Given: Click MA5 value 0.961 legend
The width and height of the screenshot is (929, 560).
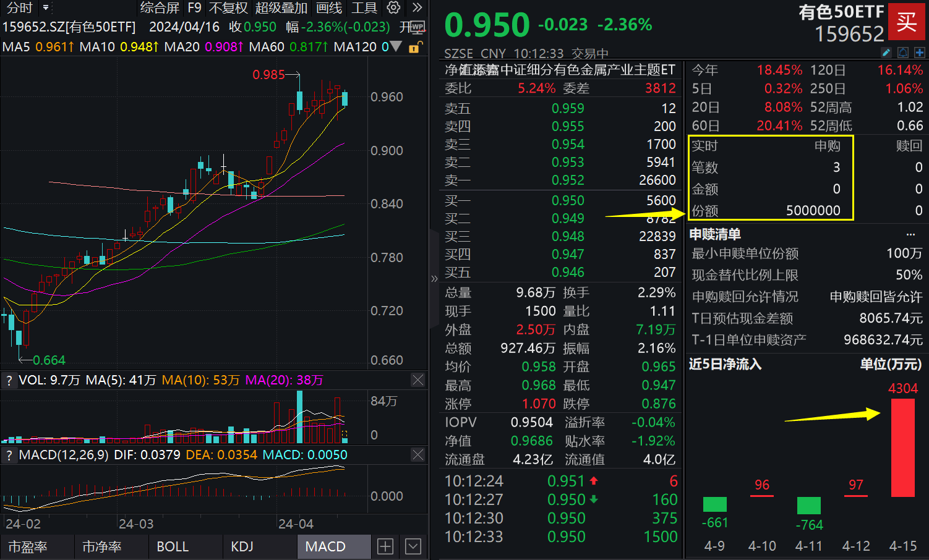Looking at the screenshot, I should coord(54,46).
